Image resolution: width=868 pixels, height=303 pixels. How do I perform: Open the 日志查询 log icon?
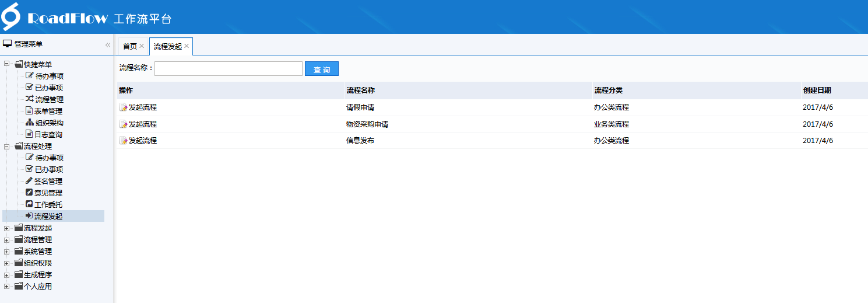(x=29, y=134)
